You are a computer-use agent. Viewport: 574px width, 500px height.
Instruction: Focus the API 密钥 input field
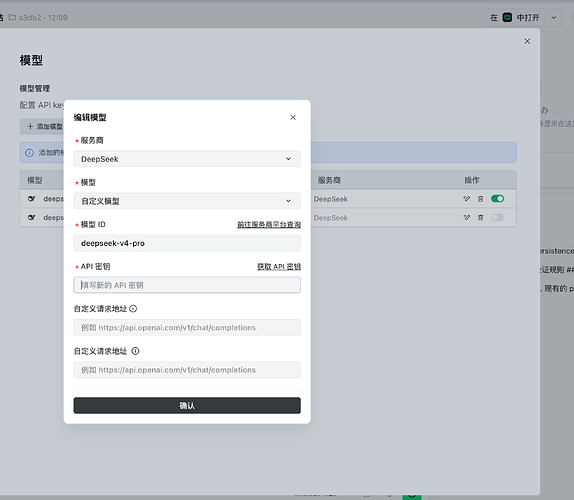(187, 285)
